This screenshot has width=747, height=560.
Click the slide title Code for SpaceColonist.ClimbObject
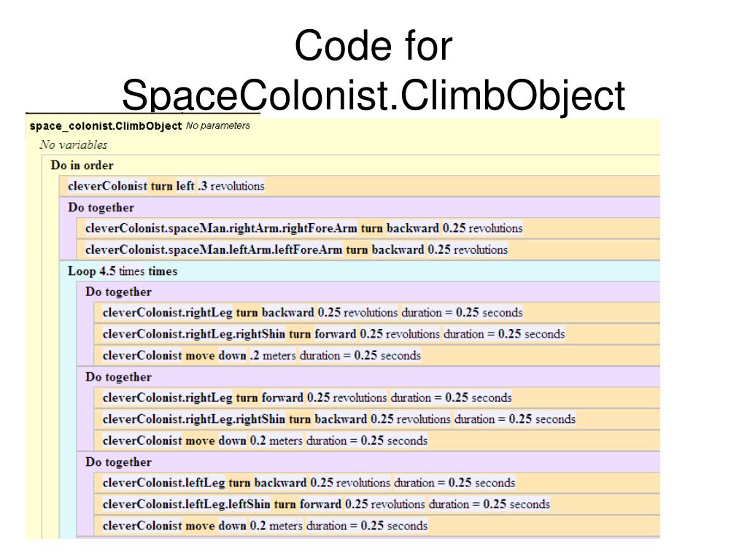[373, 71]
